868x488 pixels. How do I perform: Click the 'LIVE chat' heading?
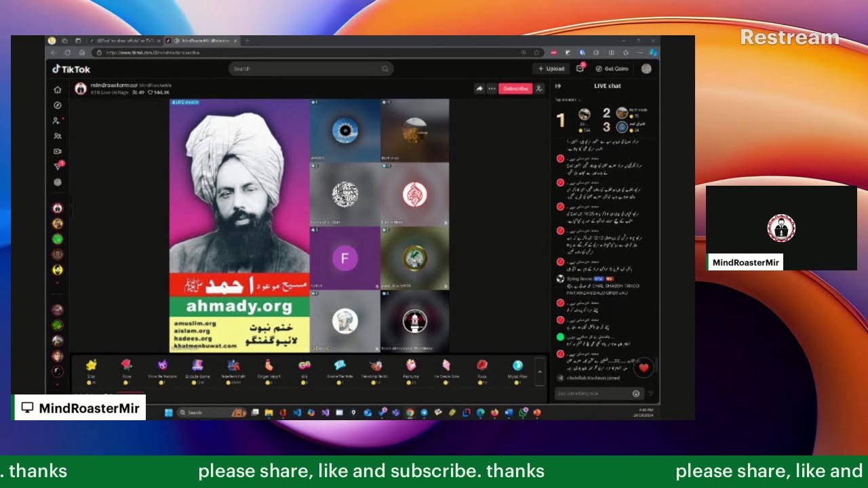[x=608, y=86]
